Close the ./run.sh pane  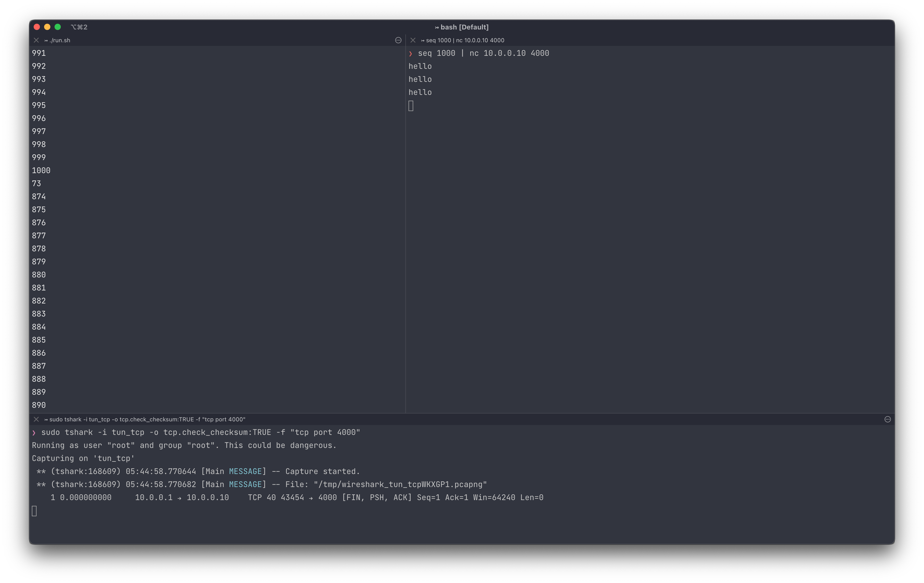pyautogui.click(x=37, y=40)
